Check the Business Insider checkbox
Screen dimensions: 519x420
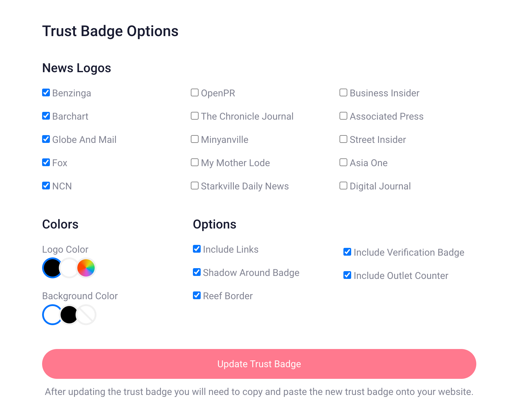coord(343,92)
